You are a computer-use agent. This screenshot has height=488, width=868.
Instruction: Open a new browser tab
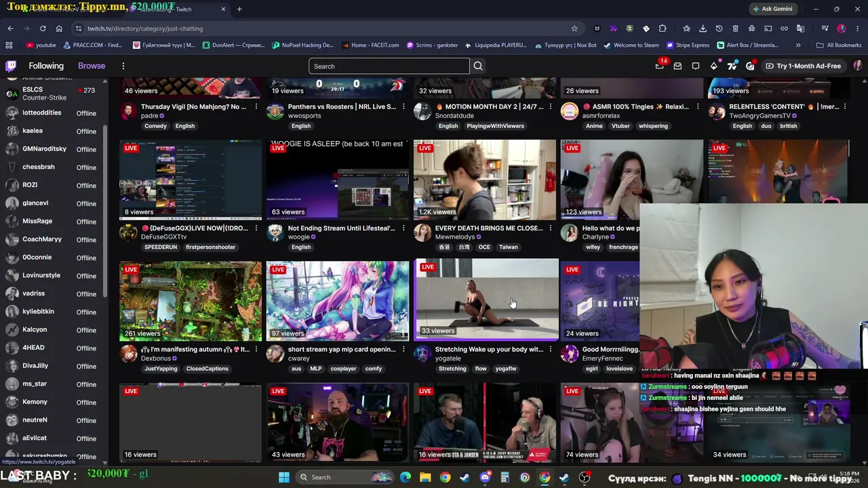tap(239, 9)
